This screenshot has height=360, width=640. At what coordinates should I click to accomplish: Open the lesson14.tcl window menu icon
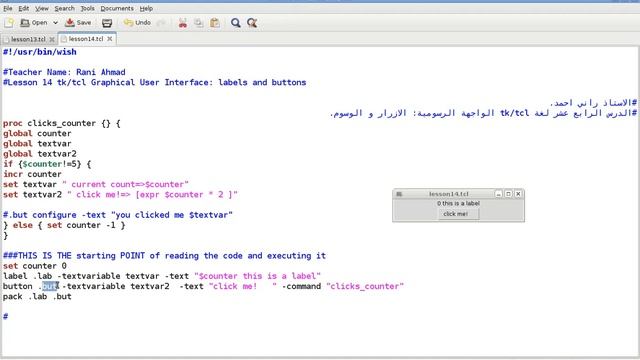399,194
